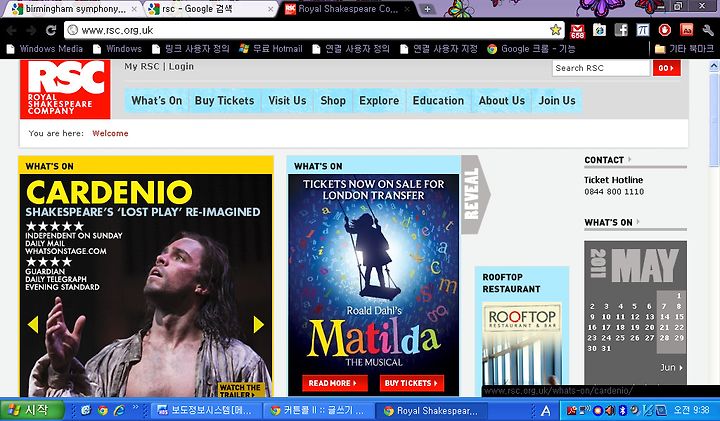720x421 pixels.
Task: Select May 1 on the calendar
Action: click(x=679, y=296)
